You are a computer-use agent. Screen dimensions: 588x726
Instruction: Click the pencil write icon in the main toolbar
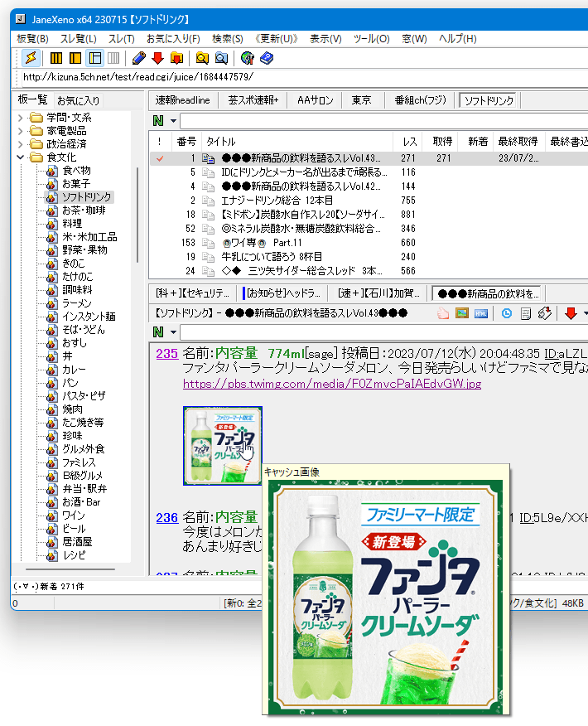pyautogui.click(x=139, y=58)
